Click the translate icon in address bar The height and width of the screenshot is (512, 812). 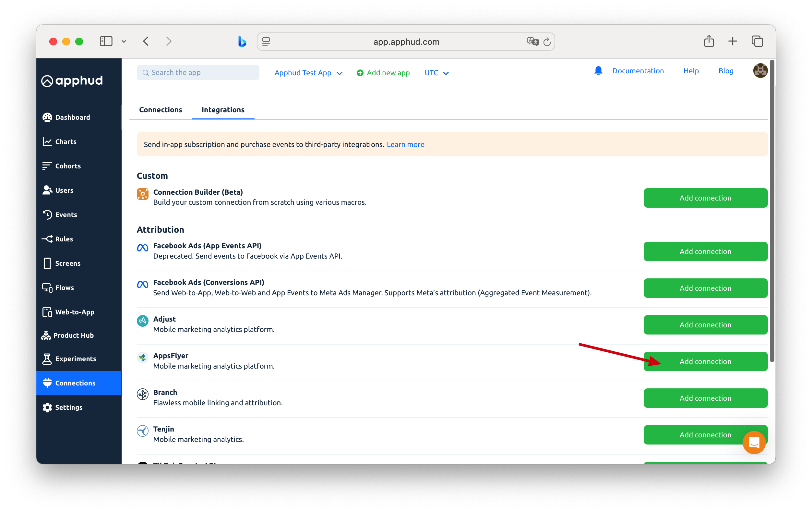click(532, 42)
